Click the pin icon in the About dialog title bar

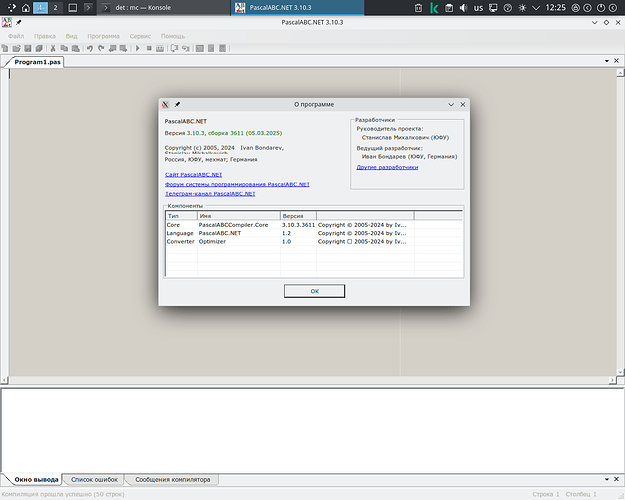[x=177, y=104]
